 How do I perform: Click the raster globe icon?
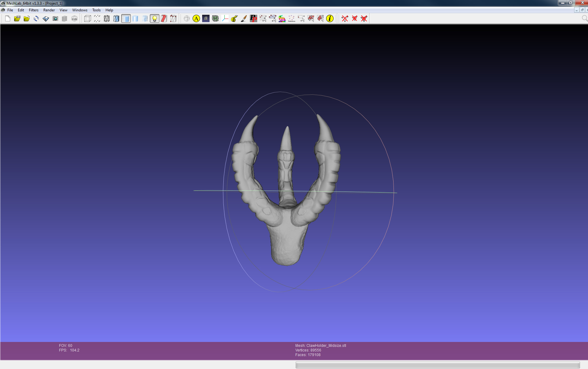tap(74, 18)
